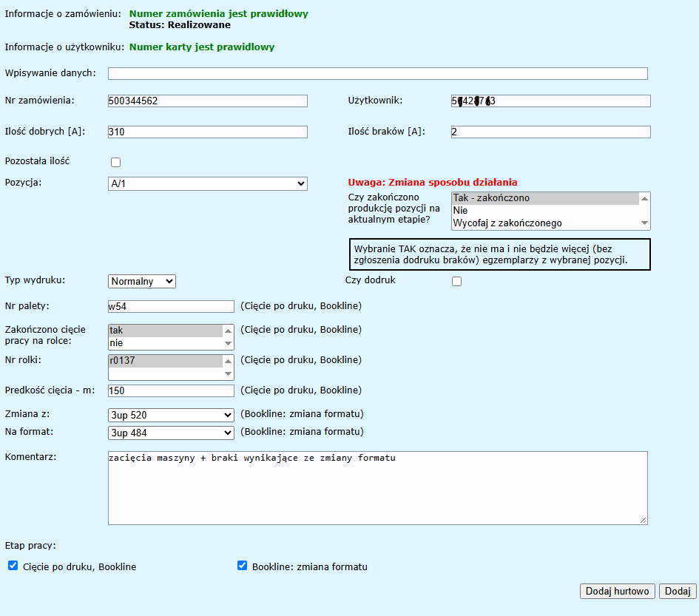The width and height of the screenshot is (699, 616).
Task: Click the Dodaj button
Action: 678,591
